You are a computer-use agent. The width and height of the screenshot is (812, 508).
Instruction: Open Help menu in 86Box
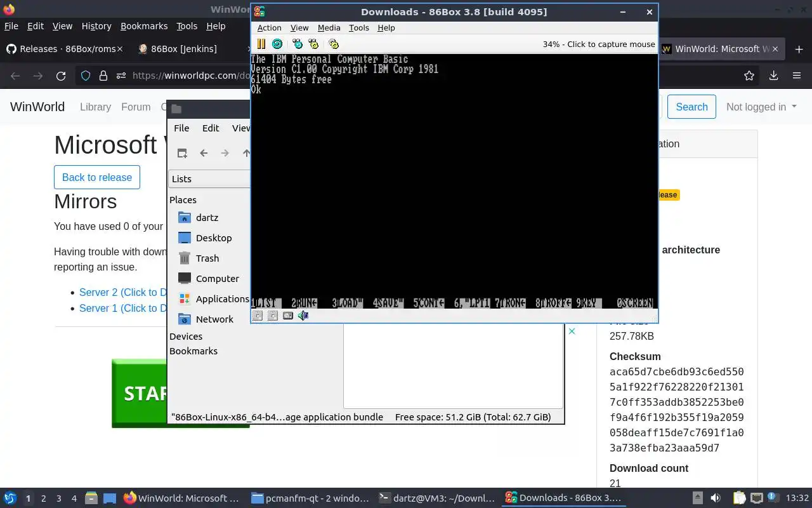tap(386, 27)
